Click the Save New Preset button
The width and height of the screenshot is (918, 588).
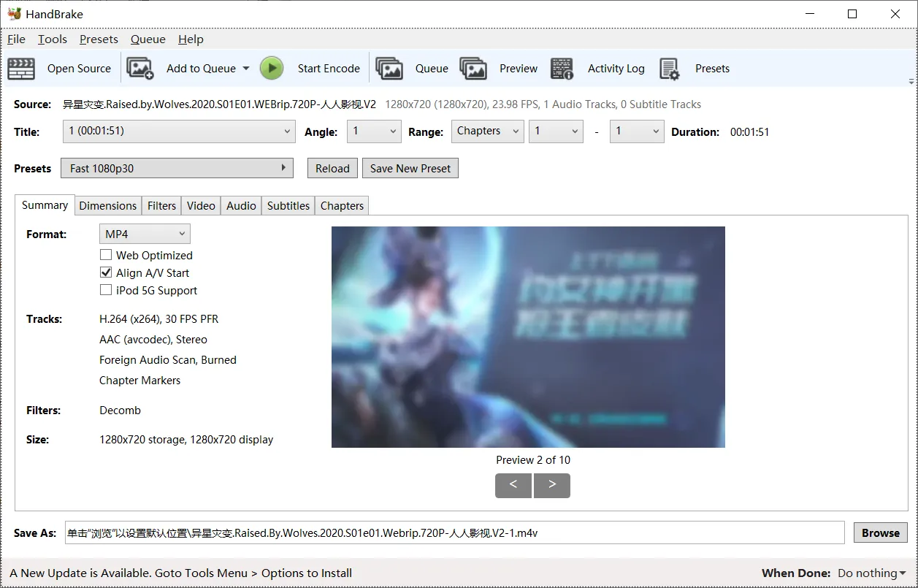pyautogui.click(x=410, y=168)
